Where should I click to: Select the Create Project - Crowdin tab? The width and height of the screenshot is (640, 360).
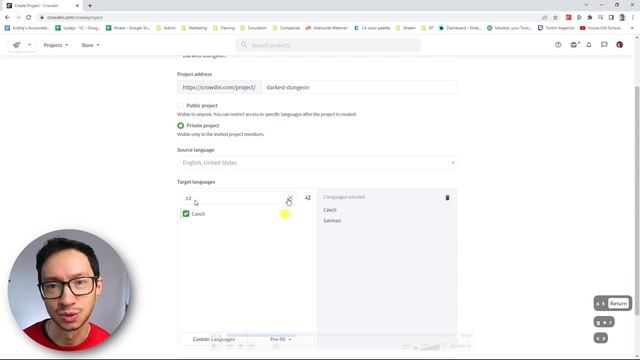pyautogui.click(x=42, y=6)
